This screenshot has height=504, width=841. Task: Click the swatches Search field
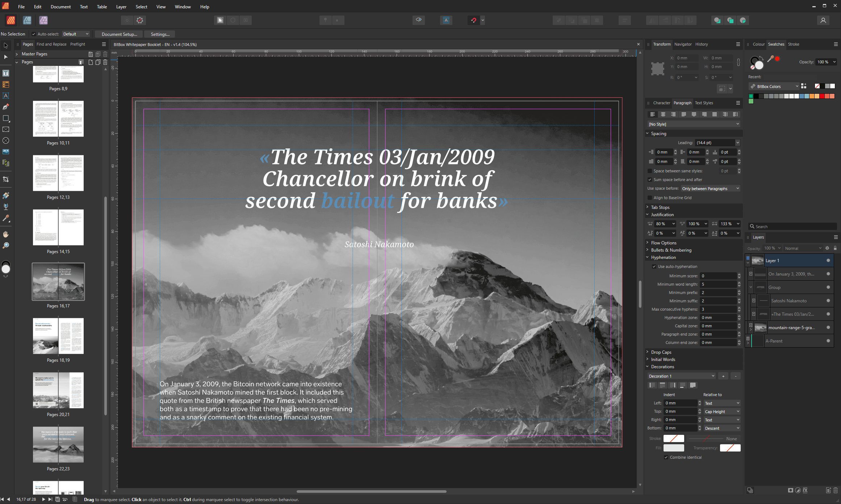click(792, 226)
